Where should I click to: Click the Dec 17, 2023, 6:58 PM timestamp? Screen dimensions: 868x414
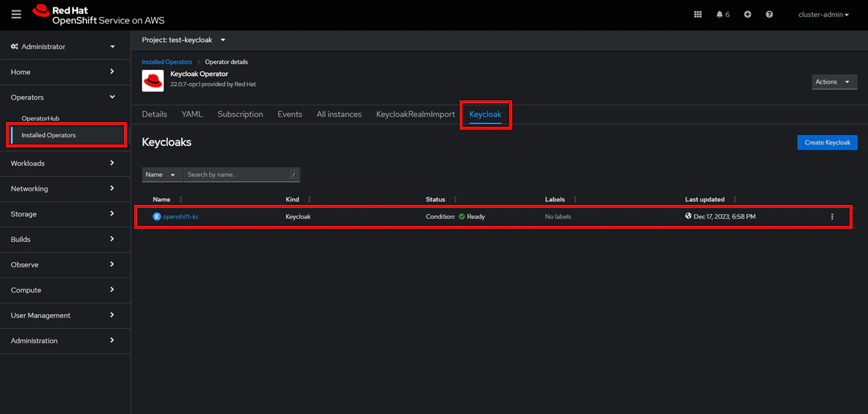[x=724, y=217]
